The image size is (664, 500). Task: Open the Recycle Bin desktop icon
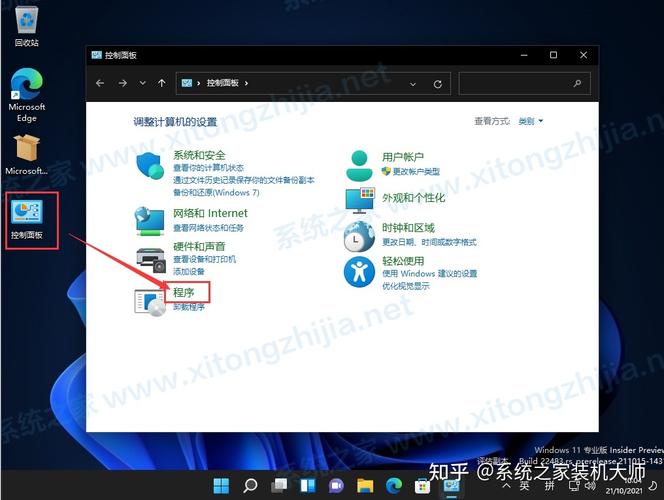pyautogui.click(x=27, y=25)
